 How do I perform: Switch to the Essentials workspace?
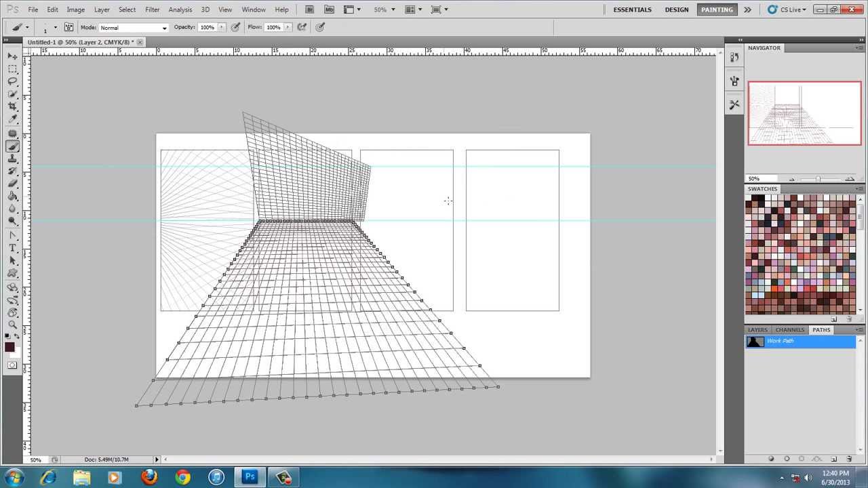pos(633,9)
